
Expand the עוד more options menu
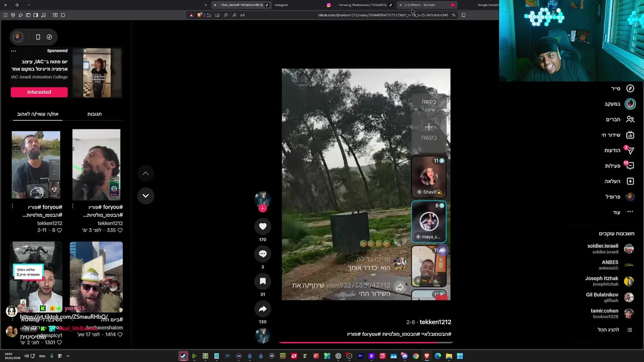click(x=623, y=212)
